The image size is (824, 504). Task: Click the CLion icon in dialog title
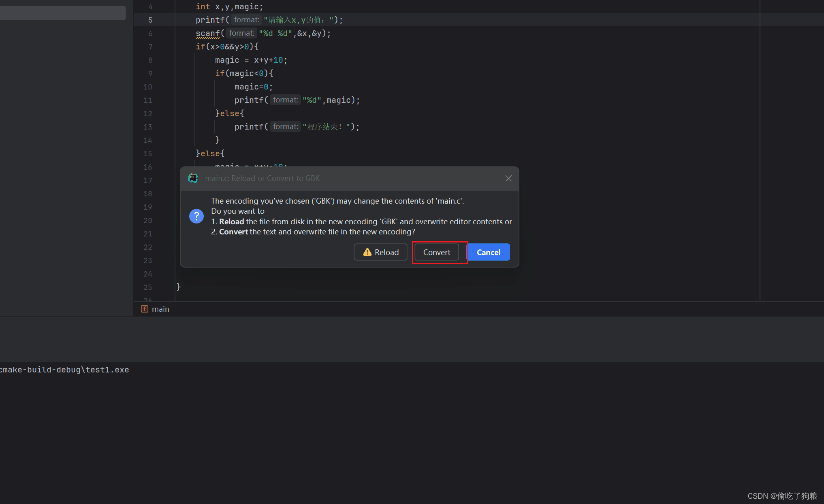[x=193, y=178]
